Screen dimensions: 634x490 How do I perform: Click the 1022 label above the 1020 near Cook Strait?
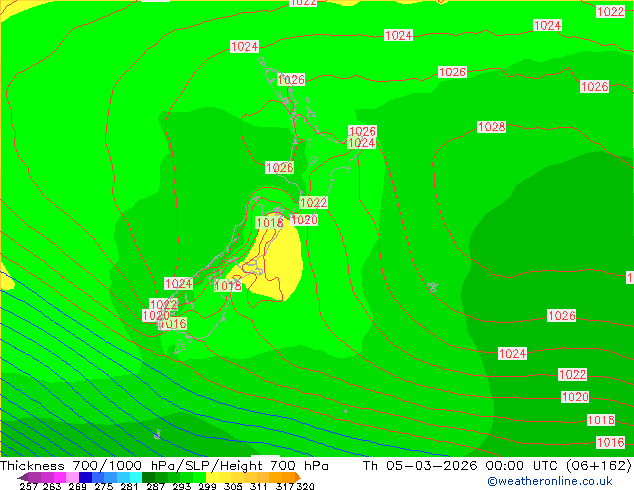tap(313, 203)
